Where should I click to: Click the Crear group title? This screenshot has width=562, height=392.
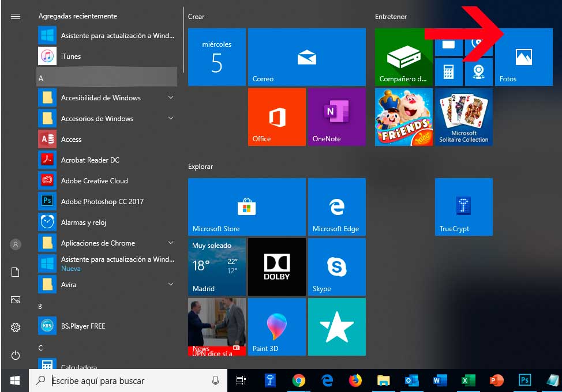tap(196, 17)
